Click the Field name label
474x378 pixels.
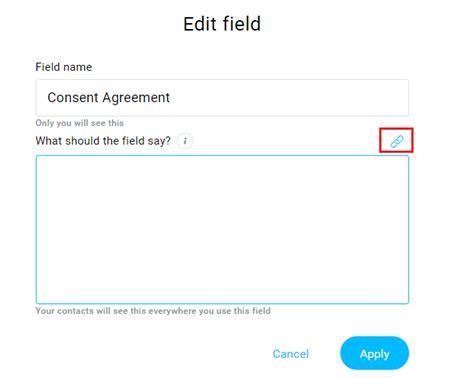(x=64, y=67)
